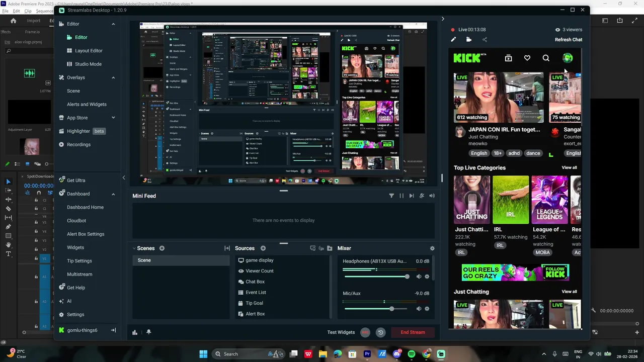
Task: Open the camera icon beside edit pencil
Action: point(469,40)
